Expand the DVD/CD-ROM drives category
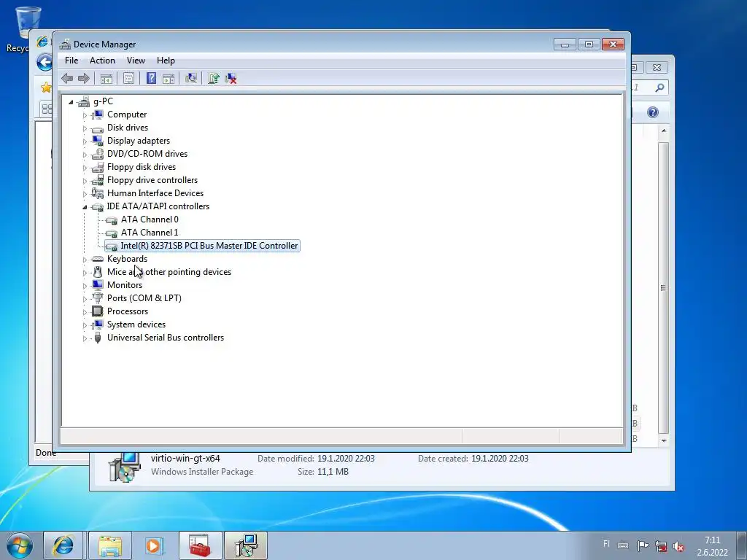This screenshot has width=747, height=560. 85,155
